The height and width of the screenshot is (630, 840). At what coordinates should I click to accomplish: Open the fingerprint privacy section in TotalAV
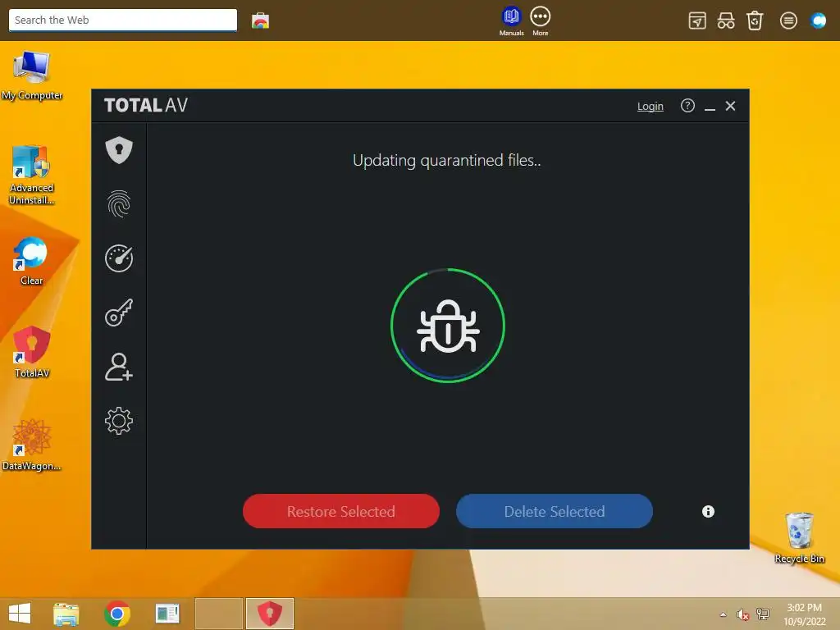click(x=119, y=204)
